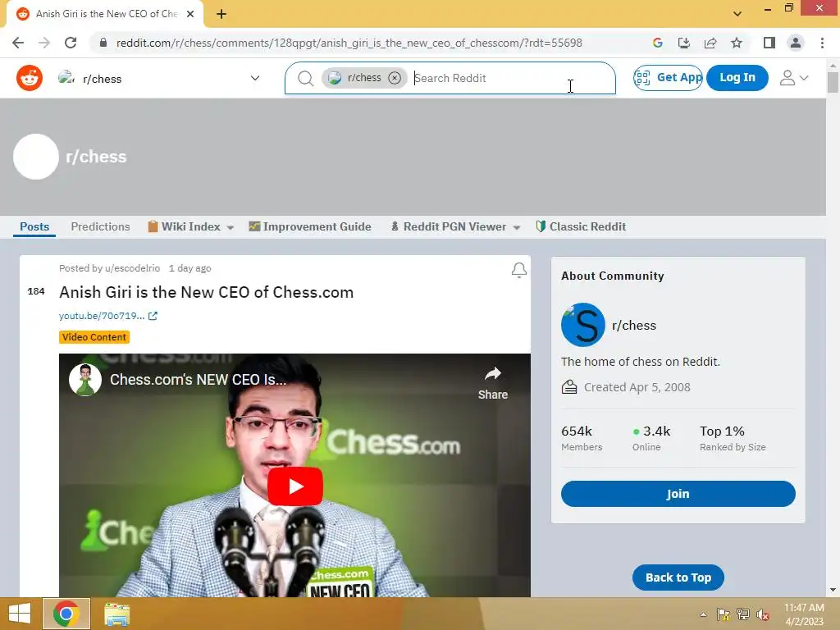Click the padlock site info icon
The height and width of the screenshot is (630, 840).
coord(103,43)
